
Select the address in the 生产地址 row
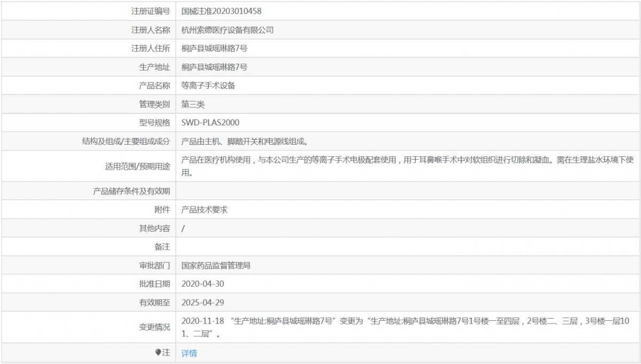click(214, 67)
